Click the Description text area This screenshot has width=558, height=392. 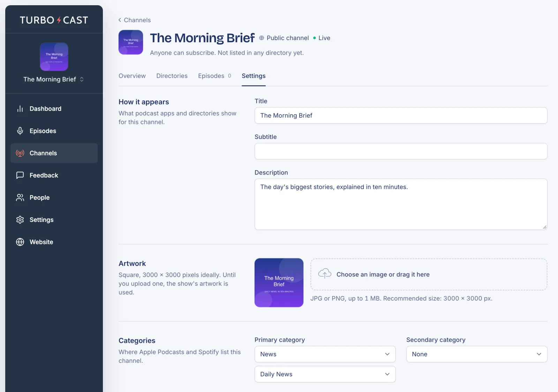[x=401, y=204]
